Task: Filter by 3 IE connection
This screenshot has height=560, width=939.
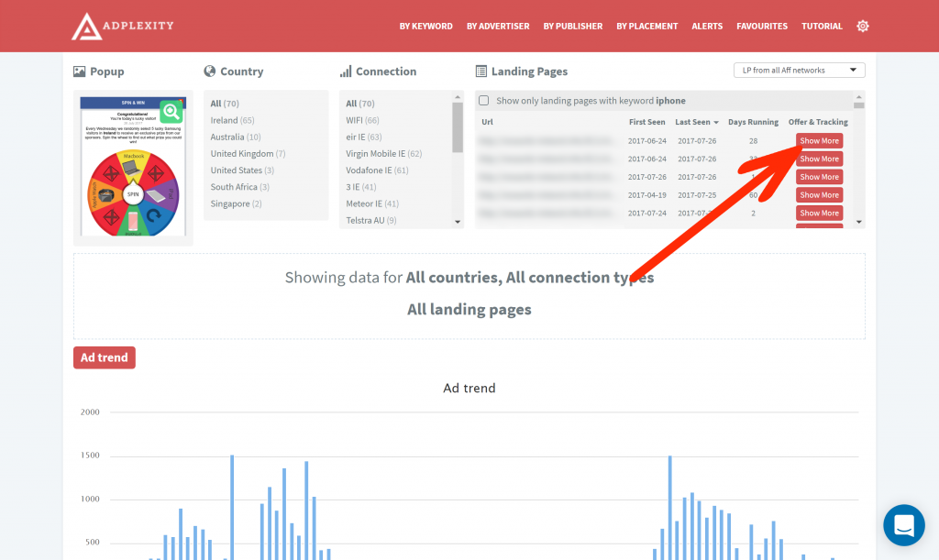Action: point(361,187)
